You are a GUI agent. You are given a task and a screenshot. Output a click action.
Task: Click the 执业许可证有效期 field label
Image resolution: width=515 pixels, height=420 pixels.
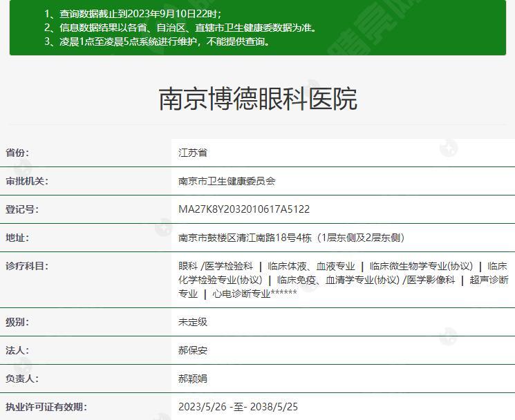point(46,407)
